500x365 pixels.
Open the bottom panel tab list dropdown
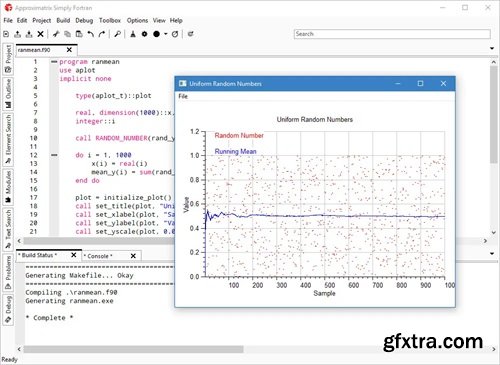[x=492, y=254]
